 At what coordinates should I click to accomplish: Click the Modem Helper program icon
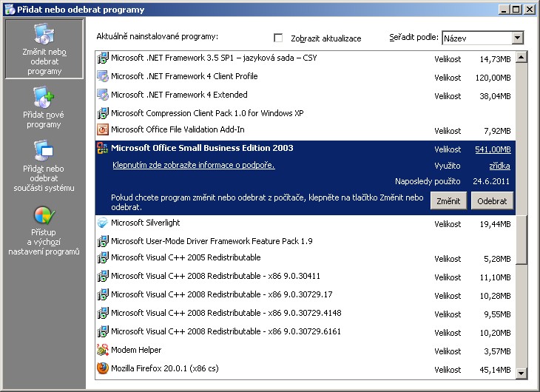(x=103, y=350)
